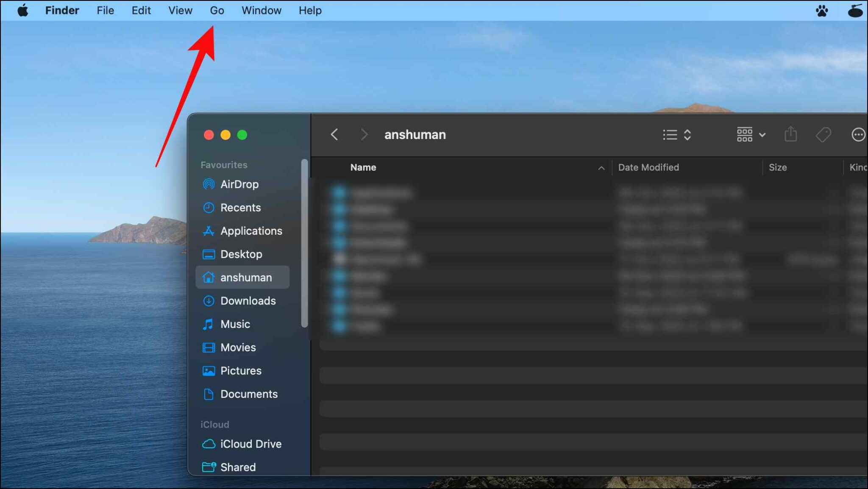The width and height of the screenshot is (868, 489).
Task: Toggle Name column sort direction
Action: pyautogui.click(x=601, y=168)
